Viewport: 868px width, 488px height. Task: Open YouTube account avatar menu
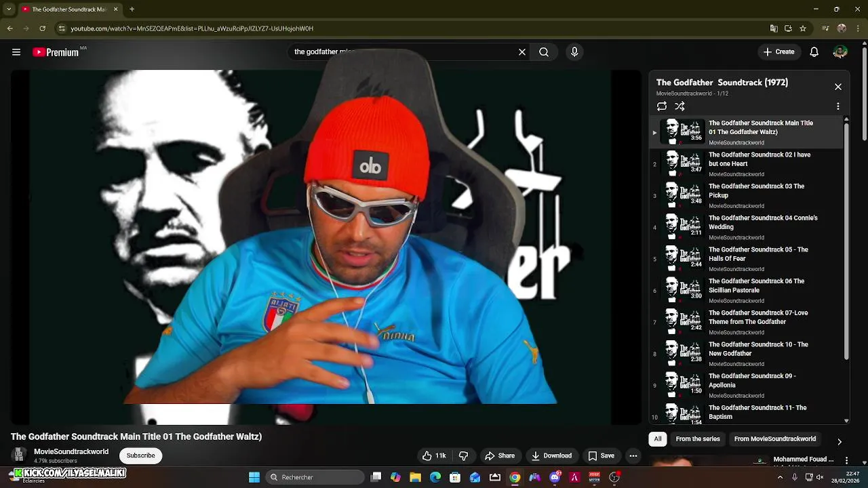(840, 52)
